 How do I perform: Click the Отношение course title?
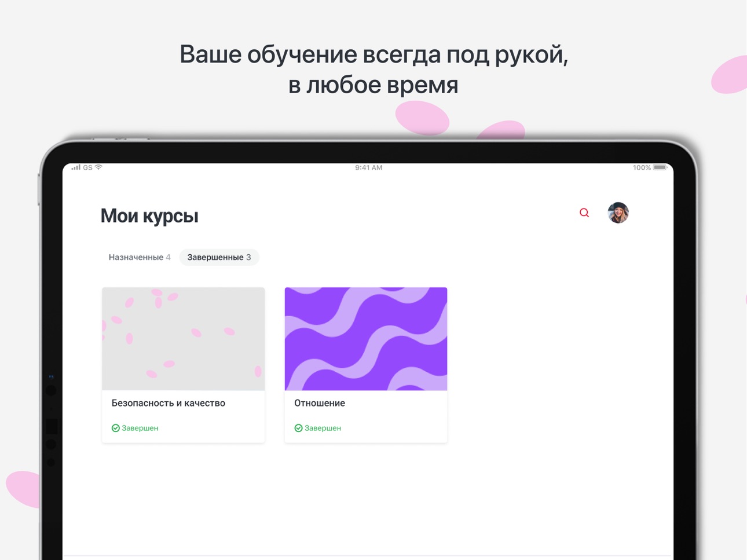320,403
